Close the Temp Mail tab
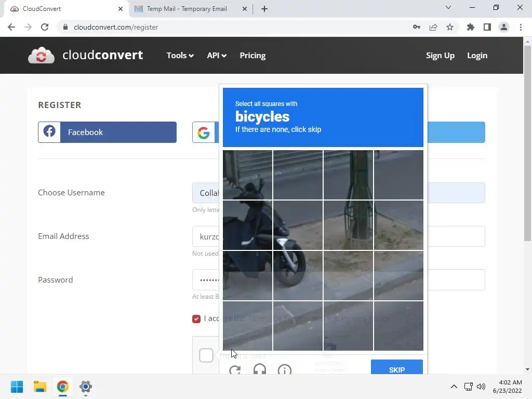 click(244, 9)
